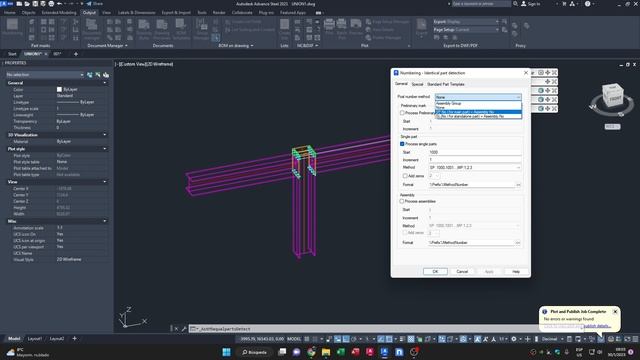Click the Undo arrow in quick access toolbar
640x360 pixels.
pyautogui.click(x=60, y=4)
